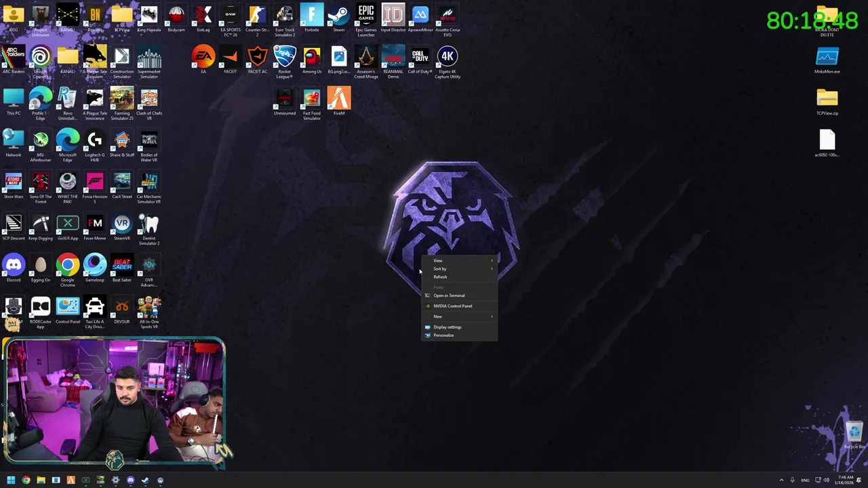Screen dimensions: 868x488
Task: Open Counter-Strike 2 desktop shortcut
Action: (258, 21)
